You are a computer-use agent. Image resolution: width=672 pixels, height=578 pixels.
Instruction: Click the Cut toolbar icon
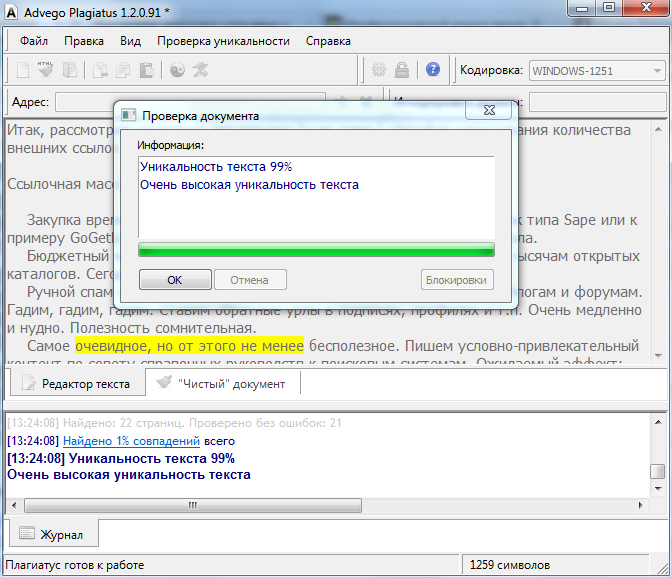pyautogui.click(x=100, y=70)
